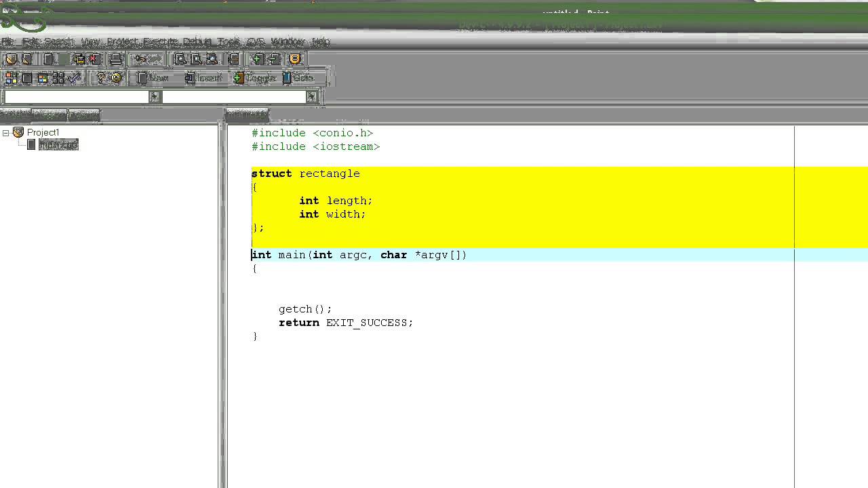
Task: Click the New button in the toolbar
Action: 153,78
